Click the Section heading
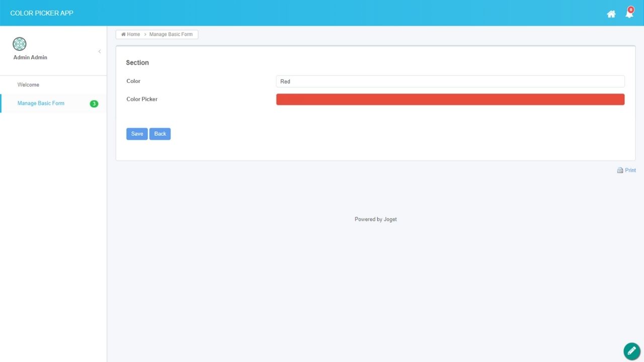The width and height of the screenshot is (644, 362). (x=137, y=63)
